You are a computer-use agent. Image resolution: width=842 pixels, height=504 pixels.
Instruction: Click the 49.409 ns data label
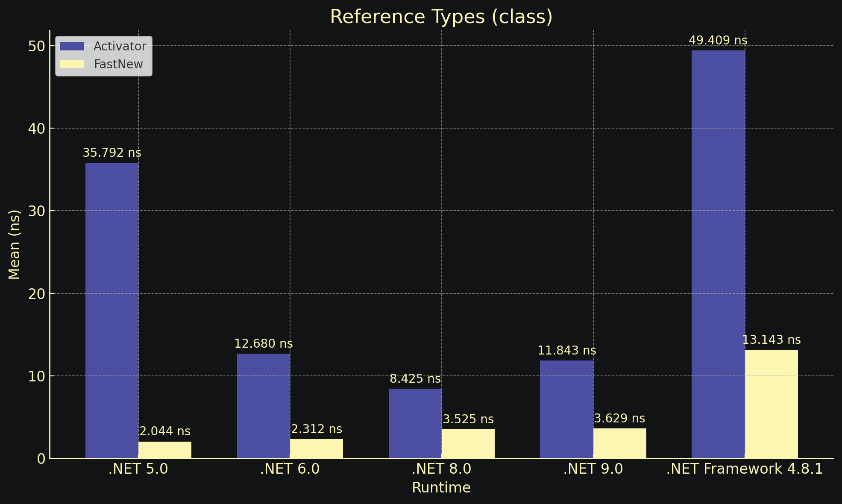(x=718, y=41)
